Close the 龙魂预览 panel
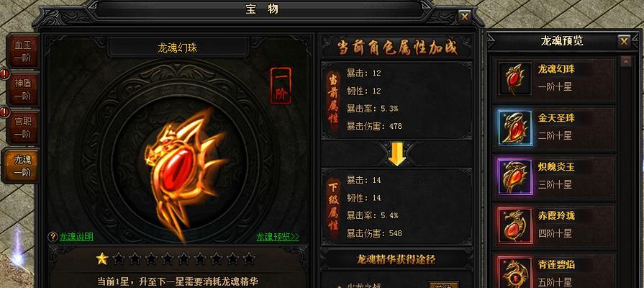Screen dimensions: 644x288 pos(624,41)
